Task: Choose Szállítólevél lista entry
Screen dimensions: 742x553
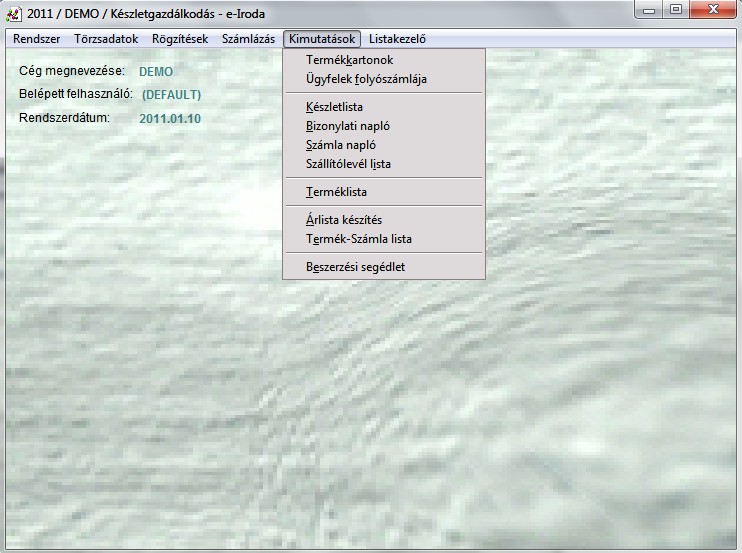Action: click(x=348, y=164)
